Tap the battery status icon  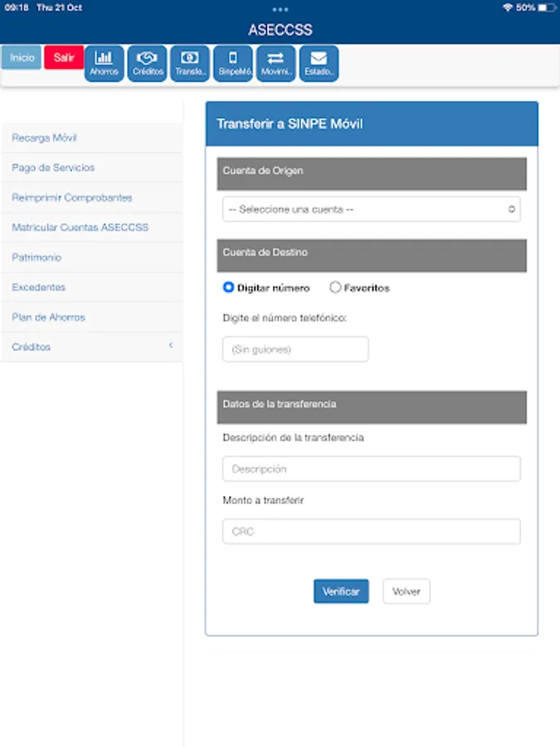pyautogui.click(x=547, y=7)
